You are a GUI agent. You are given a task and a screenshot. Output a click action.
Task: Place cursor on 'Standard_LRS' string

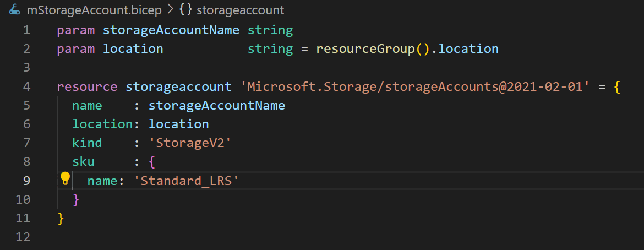coord(187,181)
